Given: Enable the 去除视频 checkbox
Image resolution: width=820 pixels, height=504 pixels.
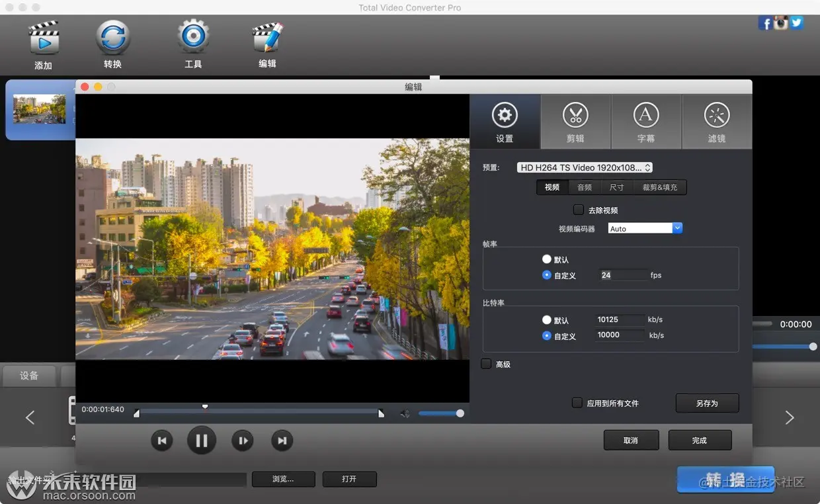Looking at the screenshot, I should tap(579, 210).
